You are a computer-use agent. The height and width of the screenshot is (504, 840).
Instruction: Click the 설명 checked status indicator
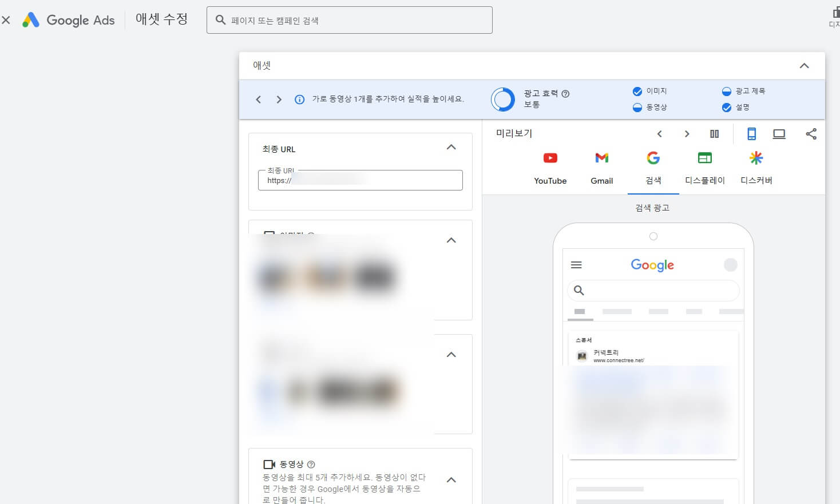727,107
